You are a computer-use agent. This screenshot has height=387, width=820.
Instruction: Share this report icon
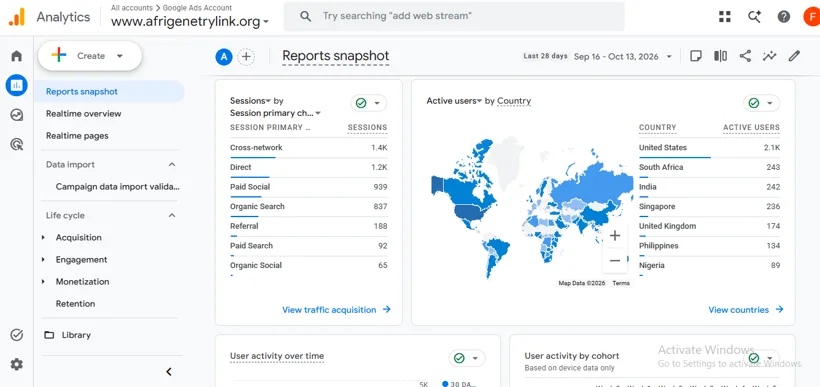(x=745, y=56)
